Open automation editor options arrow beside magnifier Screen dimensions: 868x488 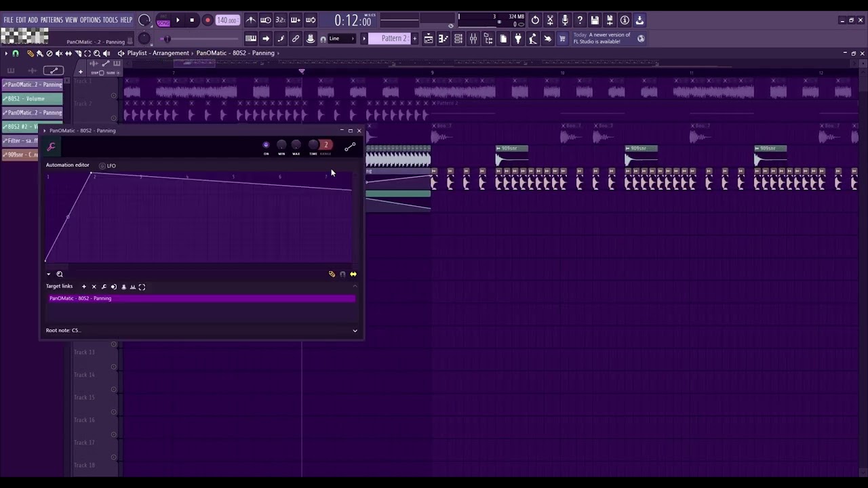pos(48,274)
